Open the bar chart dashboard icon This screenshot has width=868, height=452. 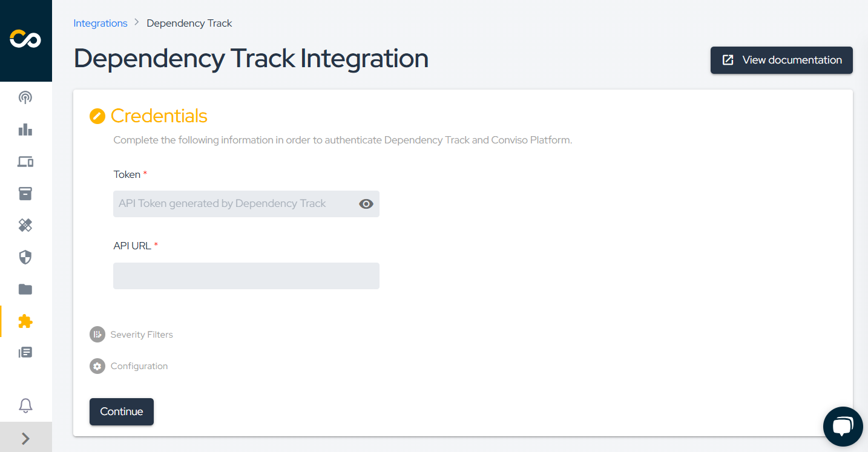(x=25, y=129)
